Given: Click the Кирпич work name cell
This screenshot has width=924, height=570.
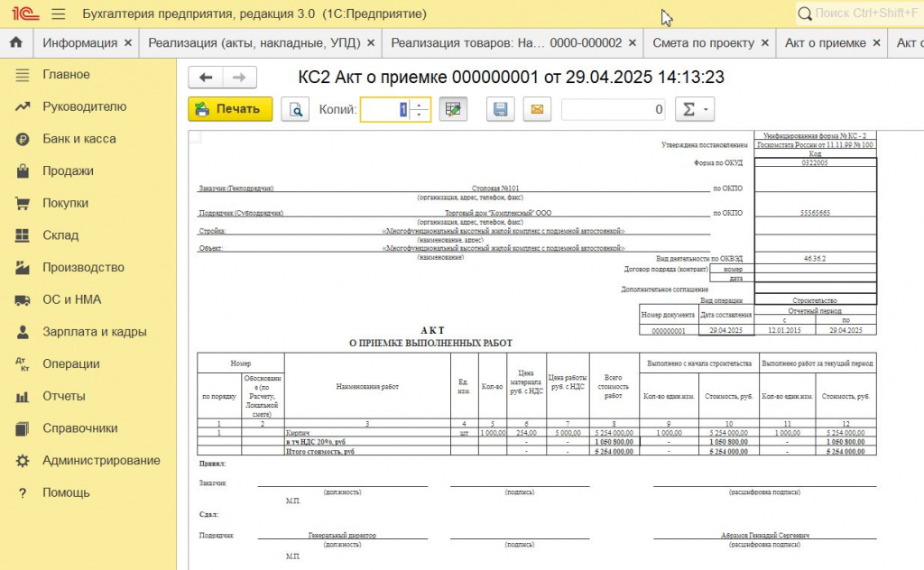Looking at the screenshot, I should coord(368,433).
